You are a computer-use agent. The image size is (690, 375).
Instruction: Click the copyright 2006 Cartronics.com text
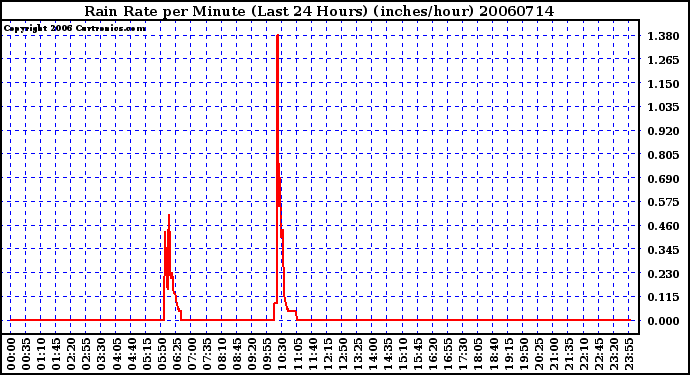(x=75, y=28)
